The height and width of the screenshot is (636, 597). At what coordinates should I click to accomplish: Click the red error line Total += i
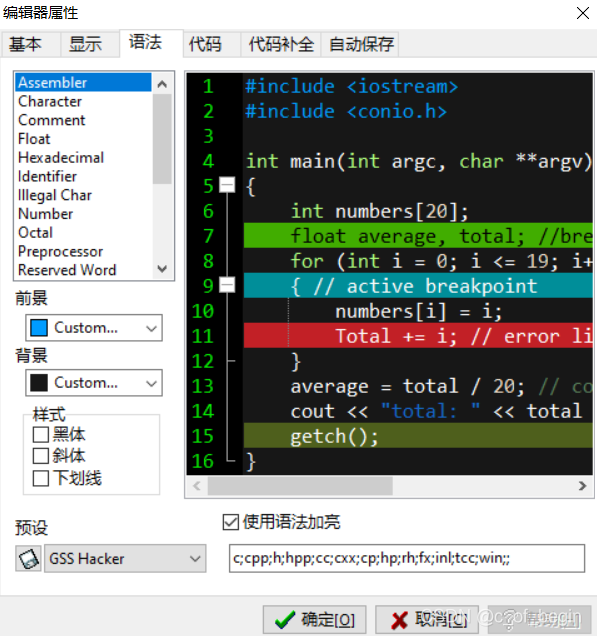[x=418, y=336]
